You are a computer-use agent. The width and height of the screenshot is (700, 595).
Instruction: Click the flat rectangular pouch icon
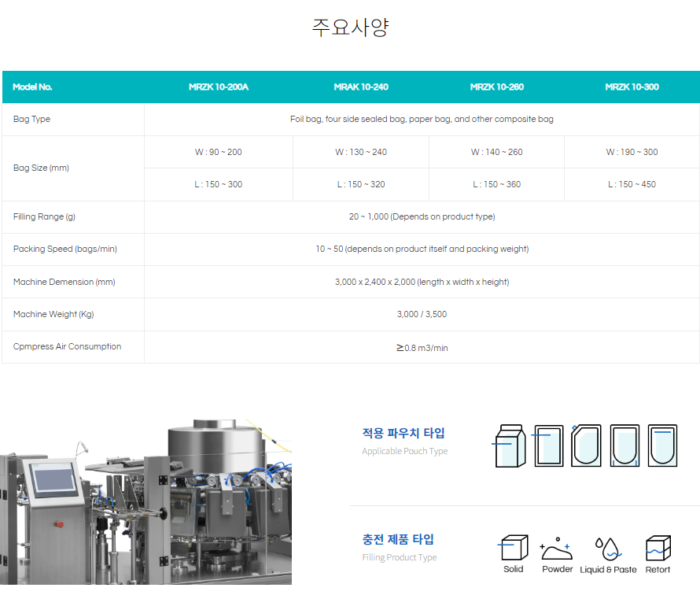pos(548,445)
